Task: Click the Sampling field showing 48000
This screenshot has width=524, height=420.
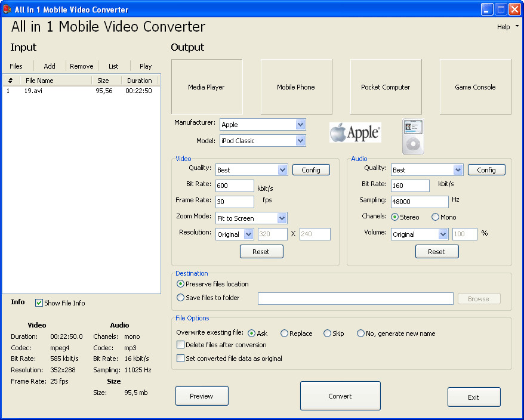Action: [420, 202]
